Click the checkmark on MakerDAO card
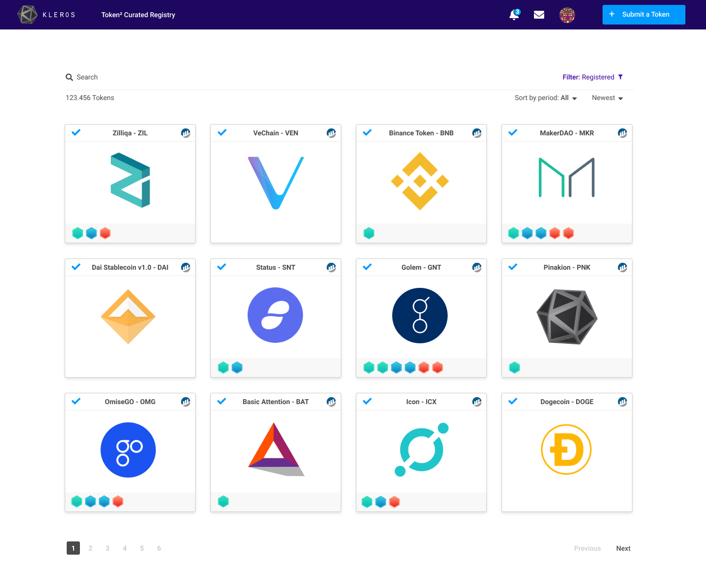 (513, 132)
